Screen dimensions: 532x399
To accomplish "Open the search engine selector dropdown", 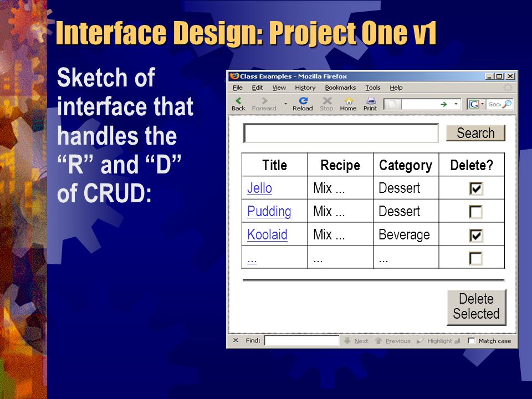I will 477,104.
